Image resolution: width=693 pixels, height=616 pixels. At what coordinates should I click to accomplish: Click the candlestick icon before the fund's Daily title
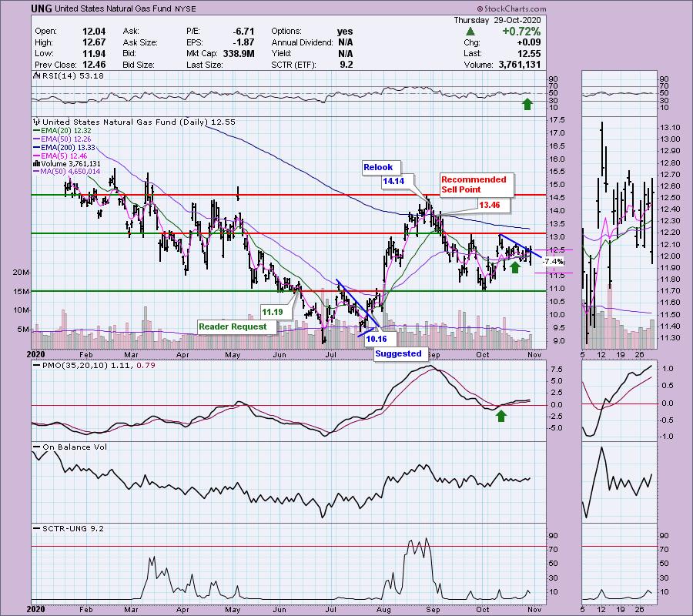[x=37, y=122]
